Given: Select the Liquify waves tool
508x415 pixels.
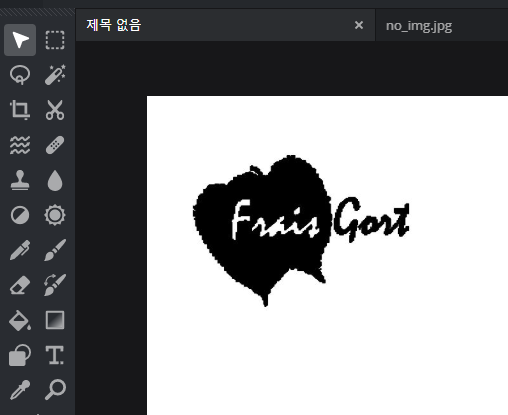Looking at the screenshot, I should (x=20, y=145).
